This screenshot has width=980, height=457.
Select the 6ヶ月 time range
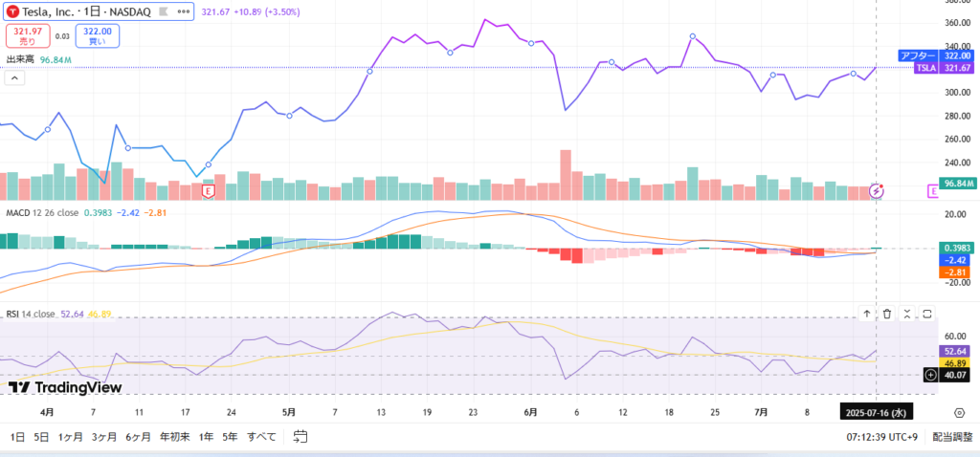click(x=138, y=437)
